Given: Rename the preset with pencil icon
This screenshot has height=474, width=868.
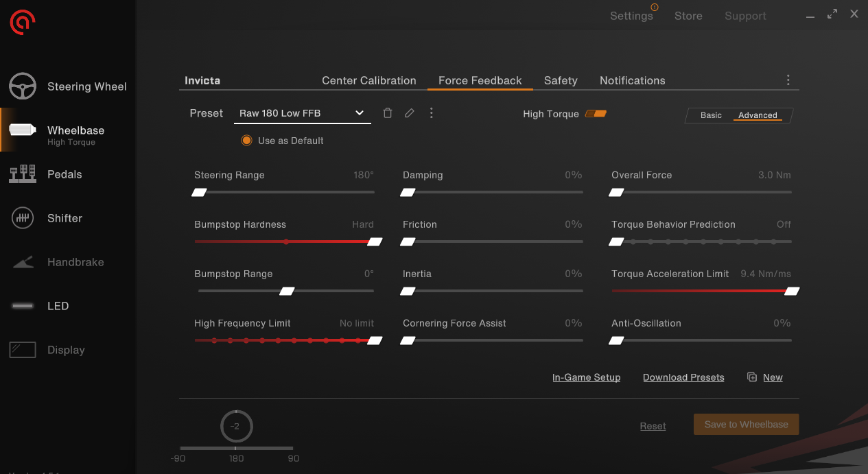Looking at the screenshot, I should pos(410,113).
